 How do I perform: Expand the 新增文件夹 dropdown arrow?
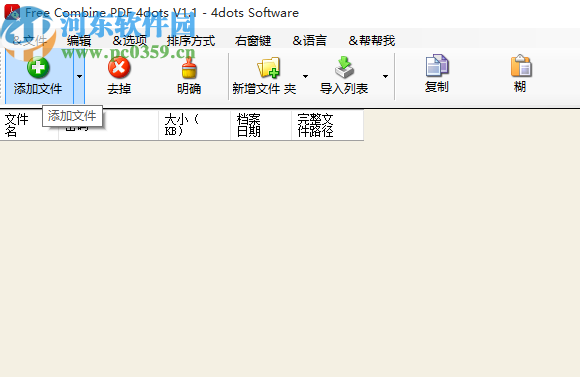pyautogui.click(x=305, y=76)
